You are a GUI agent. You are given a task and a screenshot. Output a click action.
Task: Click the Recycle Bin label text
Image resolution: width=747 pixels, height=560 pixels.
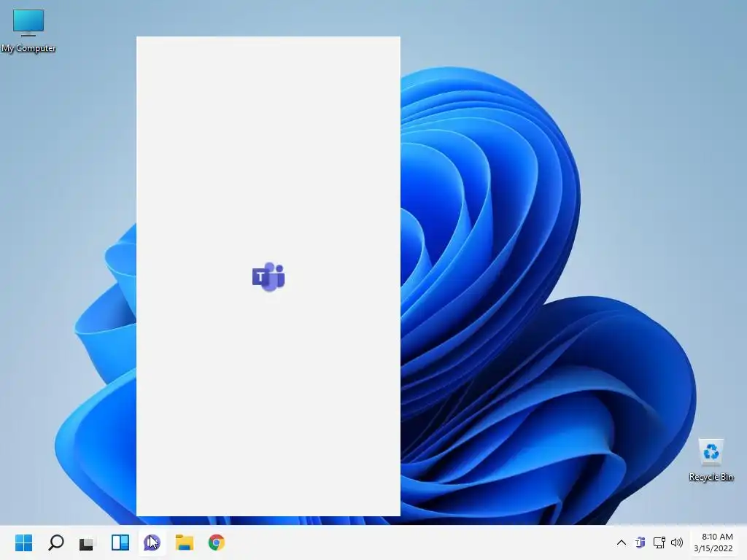(x=711, y=477)
